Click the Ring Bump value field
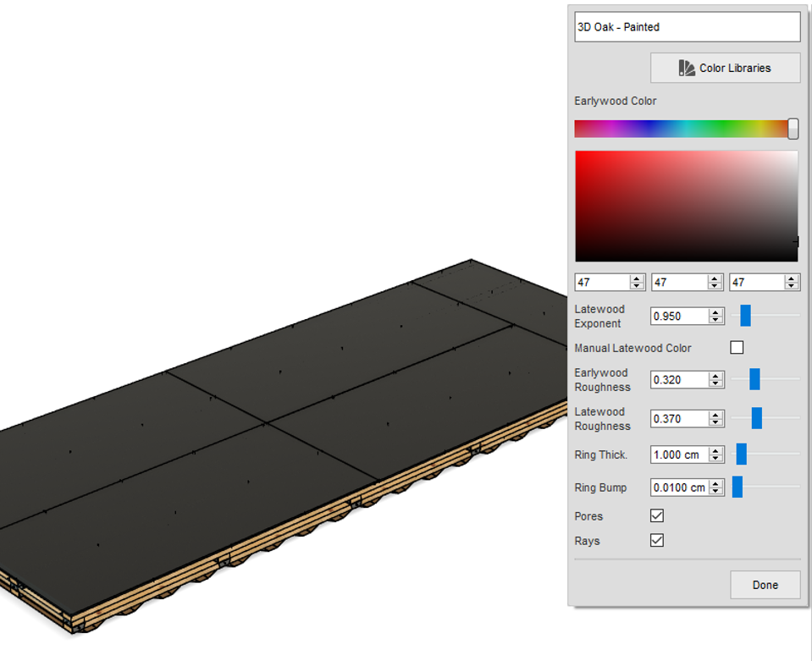Viewport: 812px width, 661px height. (x=680, y=487)
